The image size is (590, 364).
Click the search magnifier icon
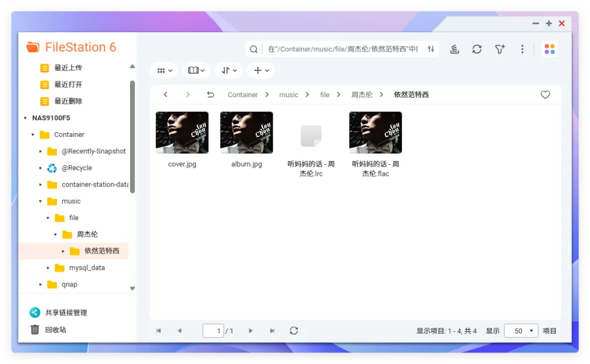(253, 49)
